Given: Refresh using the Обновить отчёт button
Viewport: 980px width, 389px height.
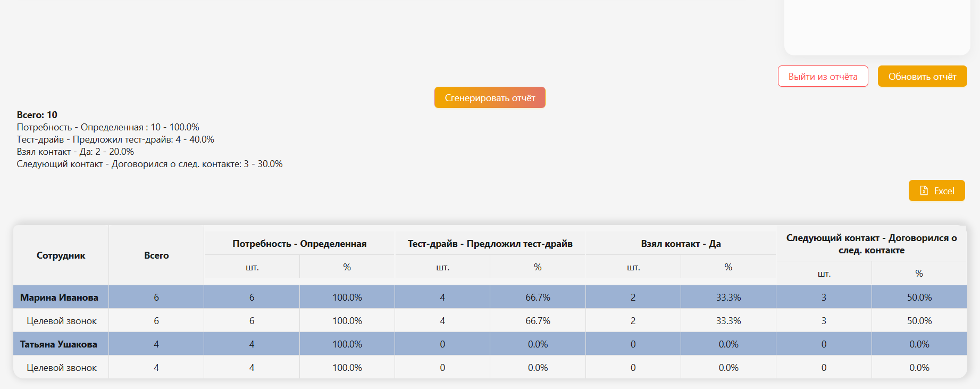Looking at the screenshot, I should [922, 77].
